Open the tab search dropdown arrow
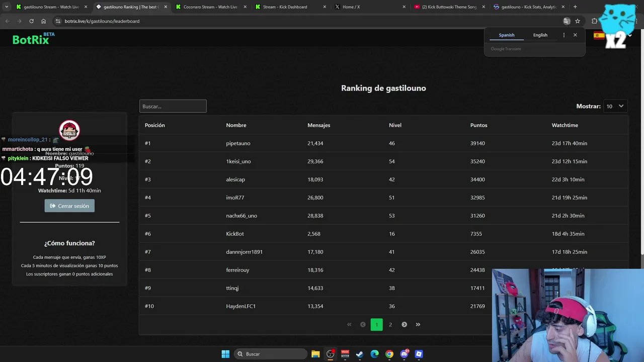The image size is (644, 362). tap(6, 7)
